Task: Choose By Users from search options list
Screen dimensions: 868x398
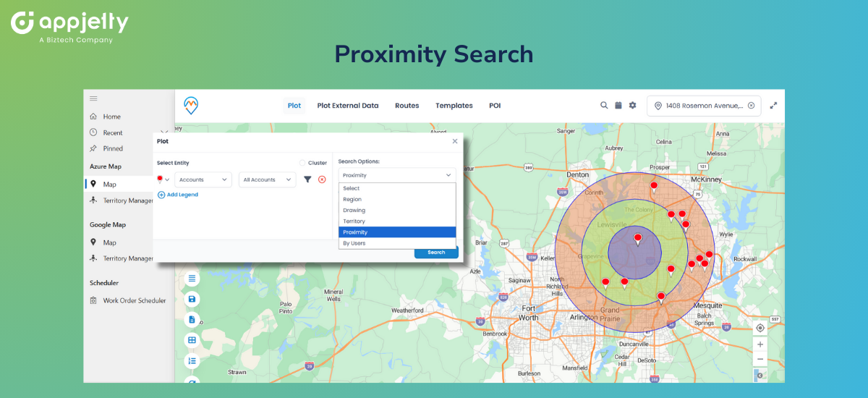Action: (x=397, y=243)
